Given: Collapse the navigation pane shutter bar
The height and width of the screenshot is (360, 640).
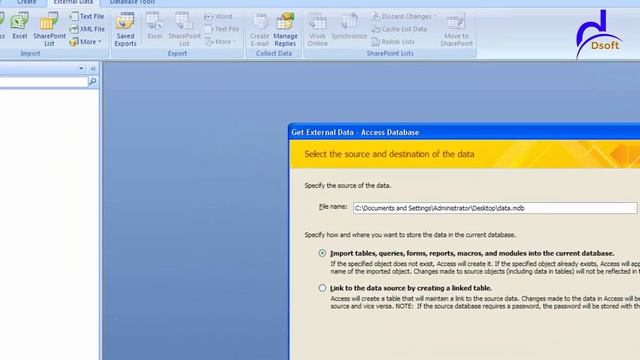Looking at the screenshot, I should click(93, 68).
